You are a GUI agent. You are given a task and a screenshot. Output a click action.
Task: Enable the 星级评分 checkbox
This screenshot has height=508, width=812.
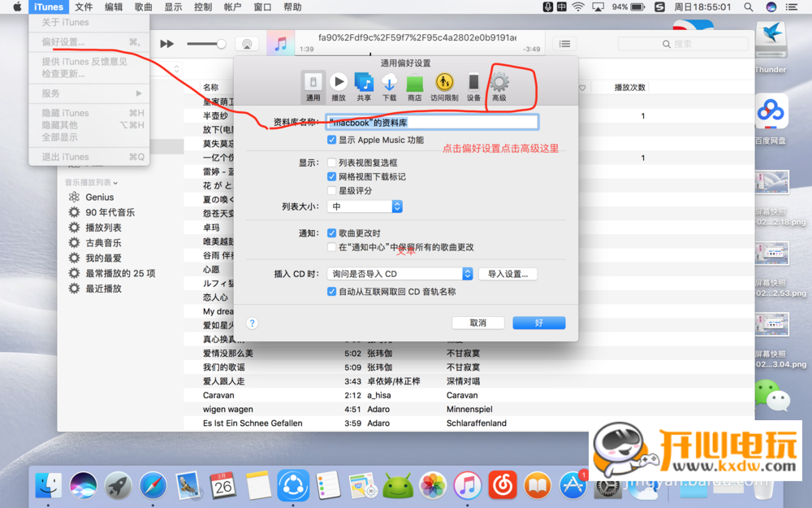point(331,190)
